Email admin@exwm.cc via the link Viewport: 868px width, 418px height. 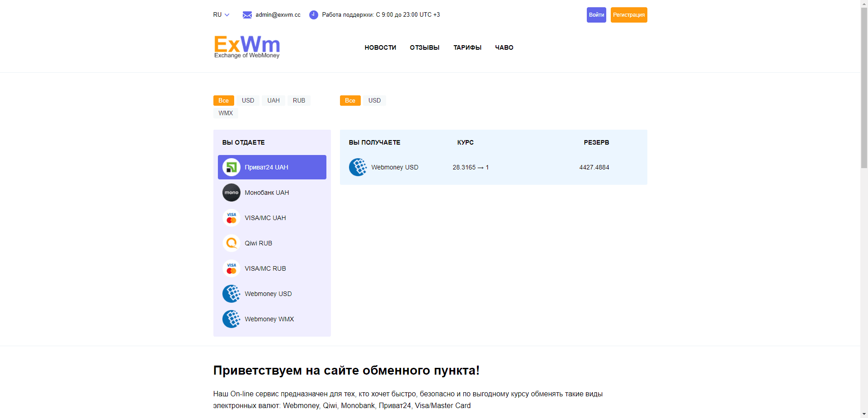278,14
